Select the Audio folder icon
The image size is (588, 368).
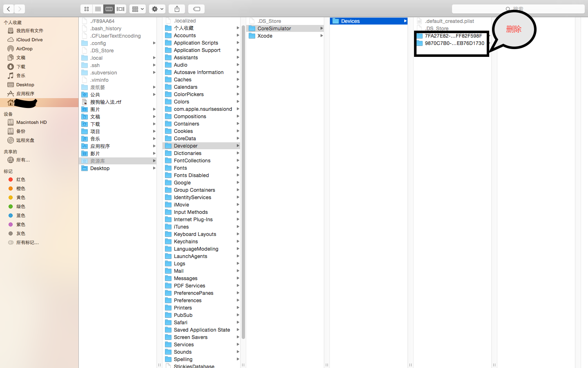[x=168, y=65]
